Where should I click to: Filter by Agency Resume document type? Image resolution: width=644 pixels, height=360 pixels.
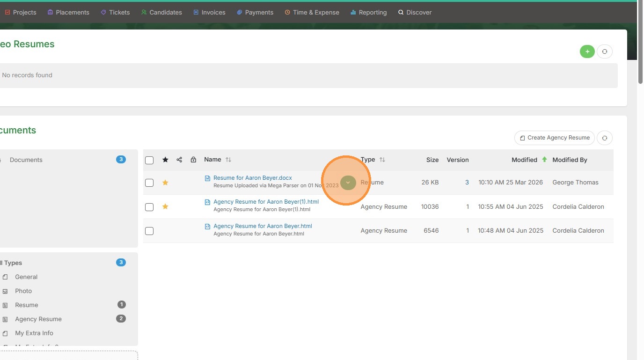[x=38, y=319]
